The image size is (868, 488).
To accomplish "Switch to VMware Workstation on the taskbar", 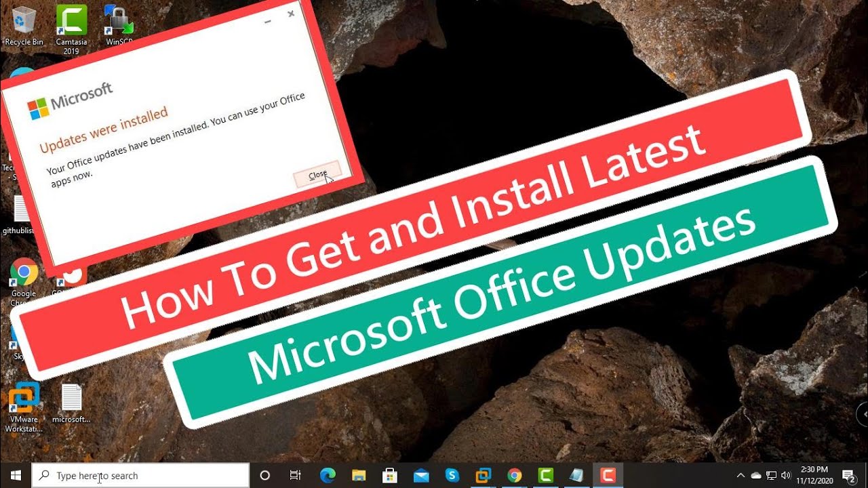I will [484, 475].
